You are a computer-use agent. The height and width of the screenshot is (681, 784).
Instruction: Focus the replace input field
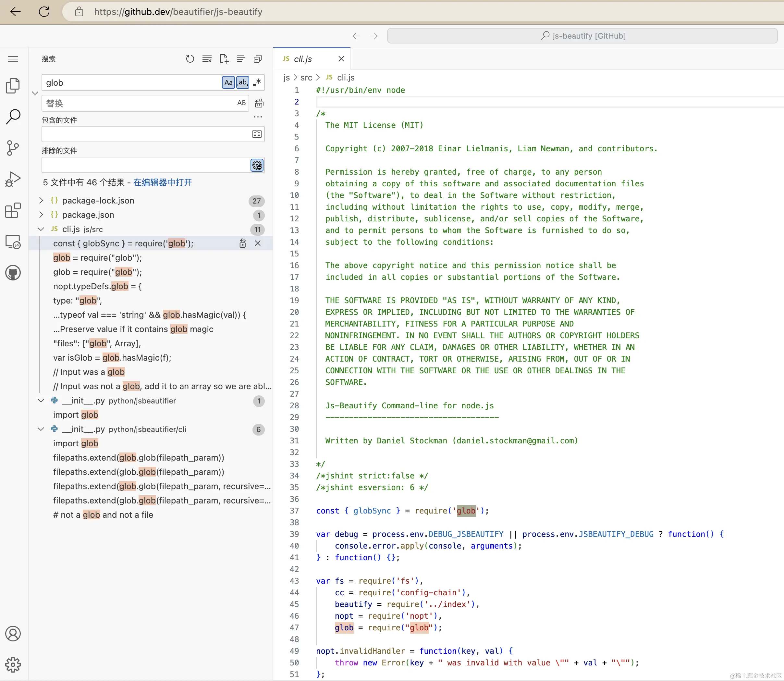click(133, 103)
